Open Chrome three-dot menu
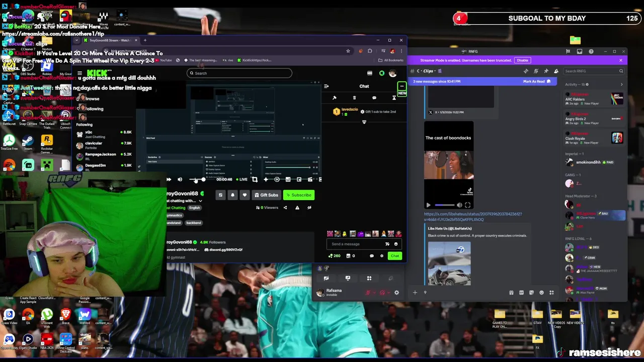 401,51
